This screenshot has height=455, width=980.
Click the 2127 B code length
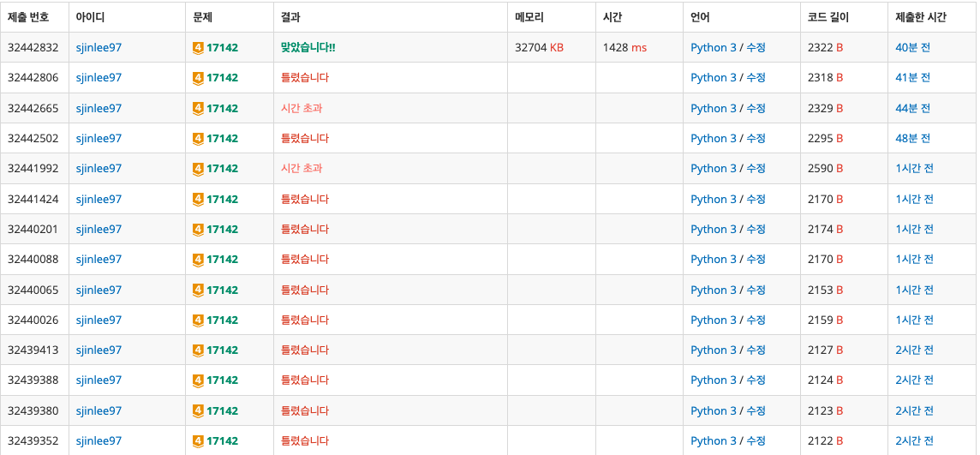[x=825, y=350]
